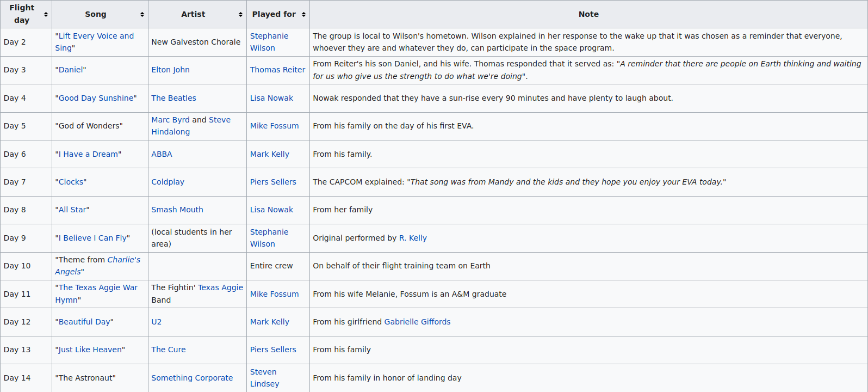Sort table by Song column arrows
This screenshot has height=392, width=868.
coord(142,14)
